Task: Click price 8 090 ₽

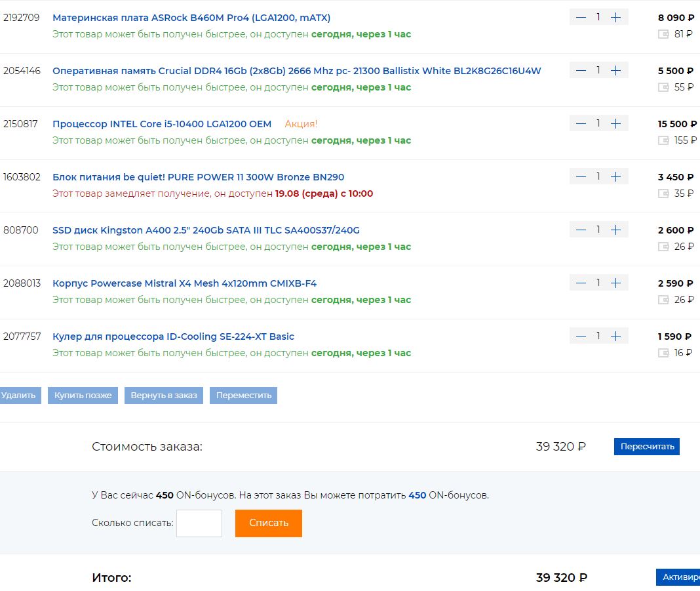Action: 676,18
